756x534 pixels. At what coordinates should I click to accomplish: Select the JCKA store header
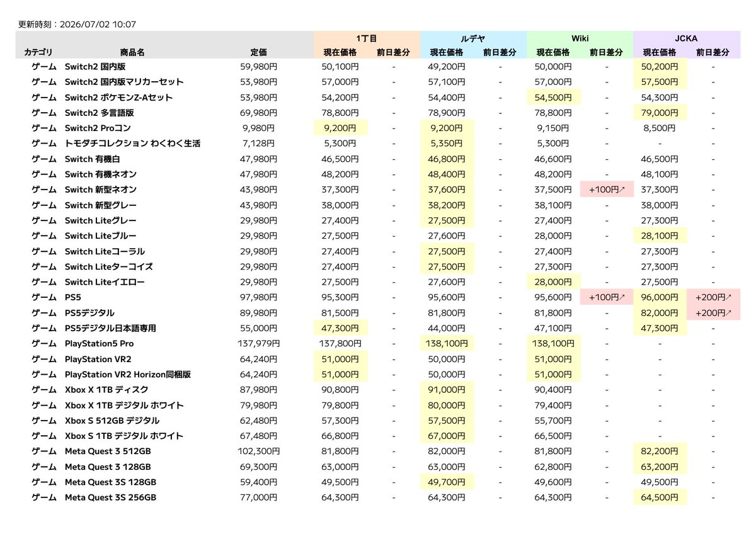pyautogui.click(x=686, y=38)
